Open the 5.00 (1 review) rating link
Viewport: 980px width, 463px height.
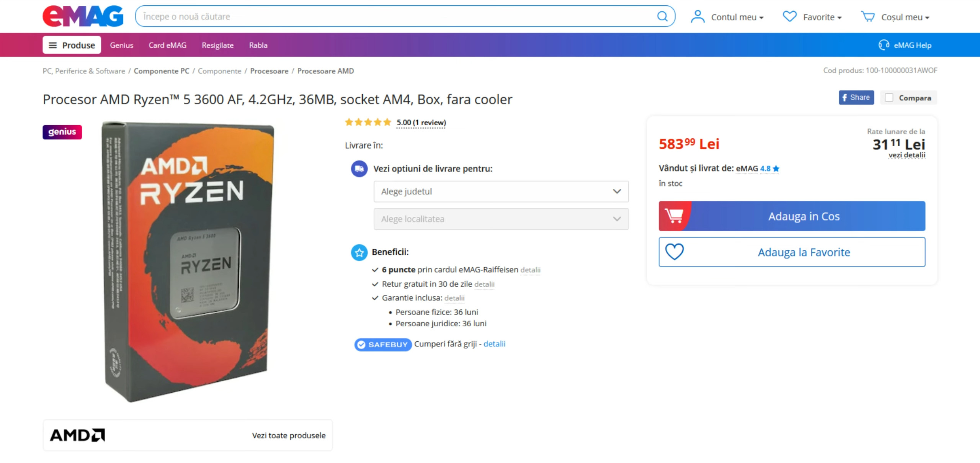[x=421, y=123]
